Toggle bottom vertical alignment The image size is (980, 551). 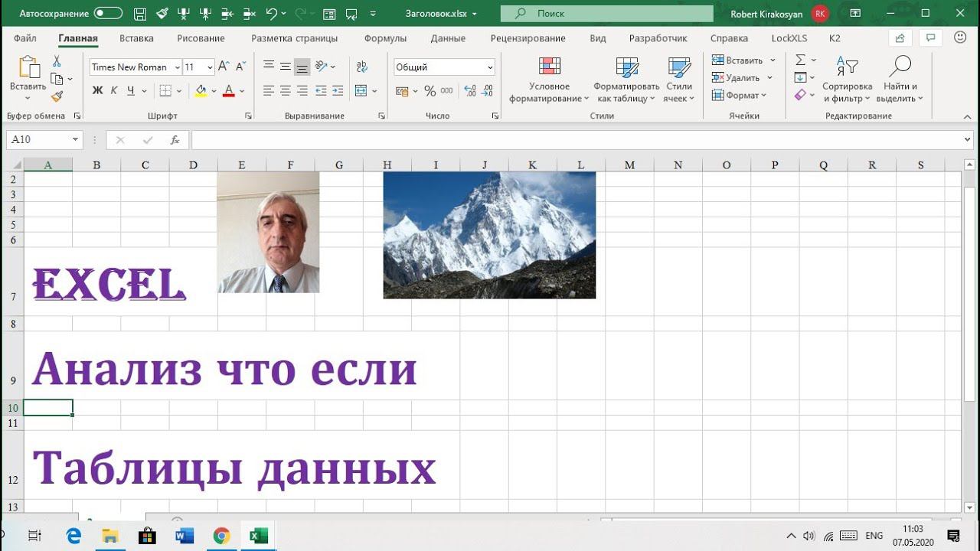[302, 67]
